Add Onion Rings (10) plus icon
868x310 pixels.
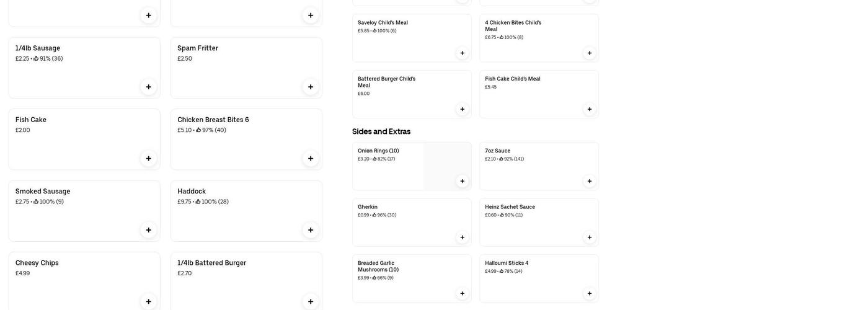(x=462, y=181)
